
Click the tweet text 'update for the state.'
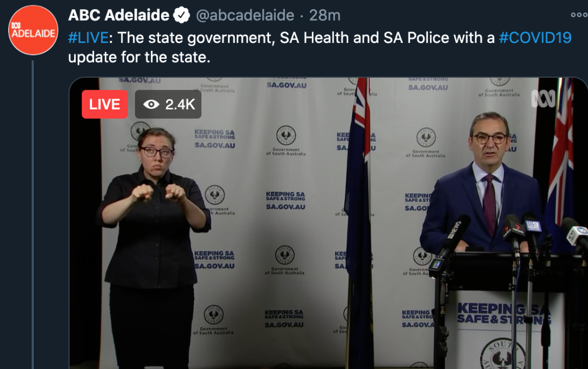[x=139, y=57]
